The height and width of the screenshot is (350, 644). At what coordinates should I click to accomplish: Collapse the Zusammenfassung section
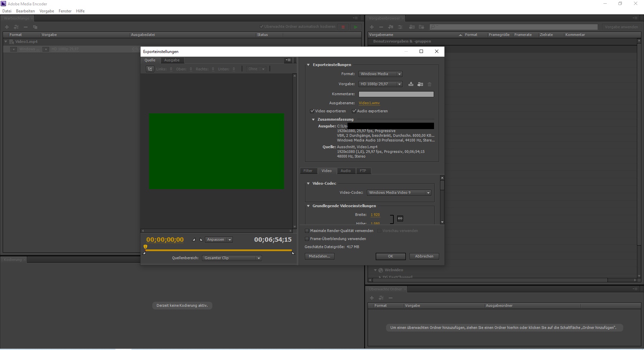pyautogui.click(x=313, y=119)
